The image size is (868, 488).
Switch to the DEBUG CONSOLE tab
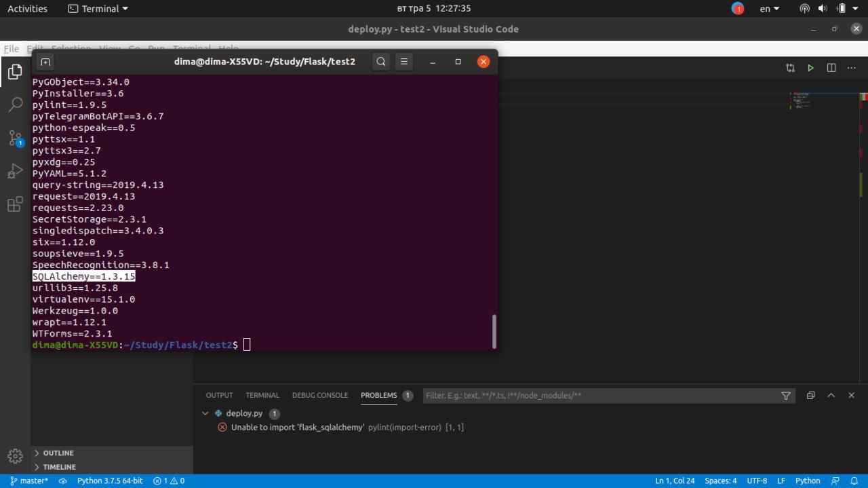coord(320,395)
